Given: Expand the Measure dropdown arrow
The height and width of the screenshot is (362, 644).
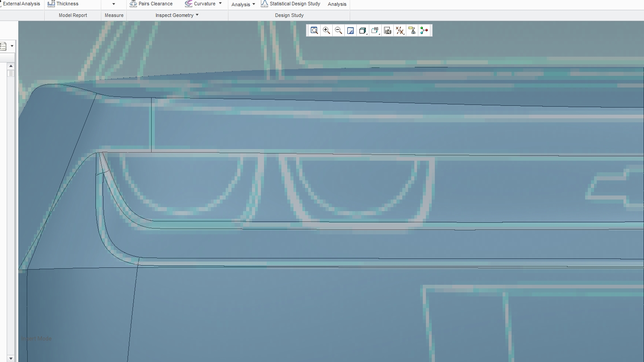Looking at the screenshot, I should click(114, 4).
